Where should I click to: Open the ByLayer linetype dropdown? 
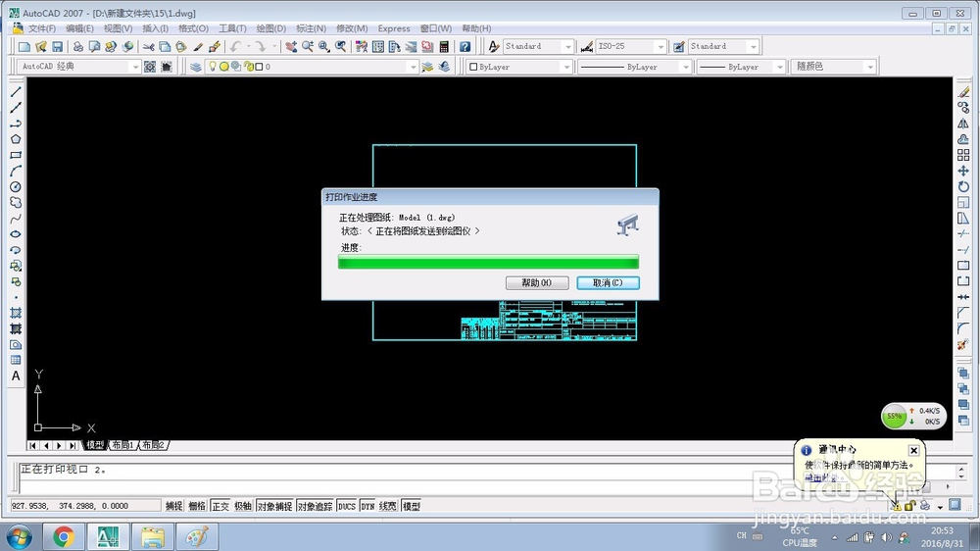pos(685,67)
